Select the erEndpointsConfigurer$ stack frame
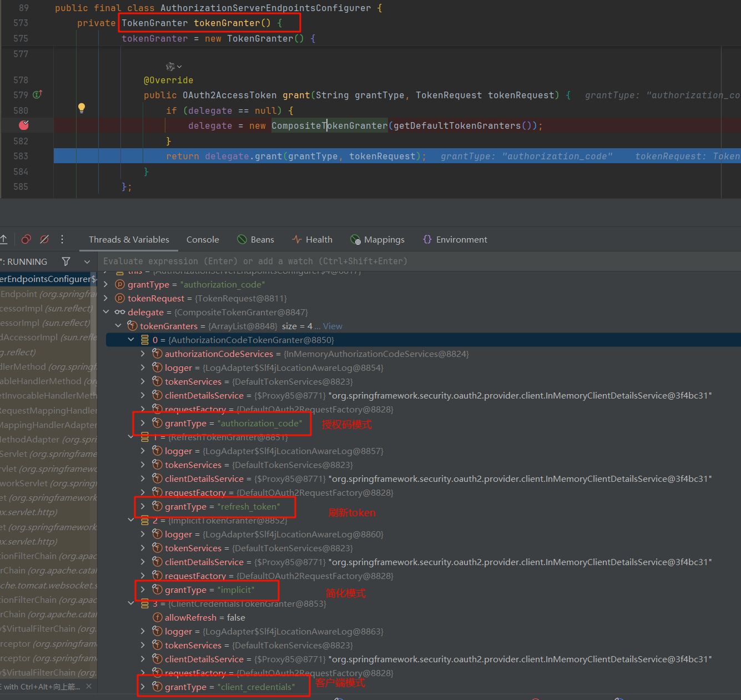This screenshot has width=741, height=700. [x=48, y=279]
